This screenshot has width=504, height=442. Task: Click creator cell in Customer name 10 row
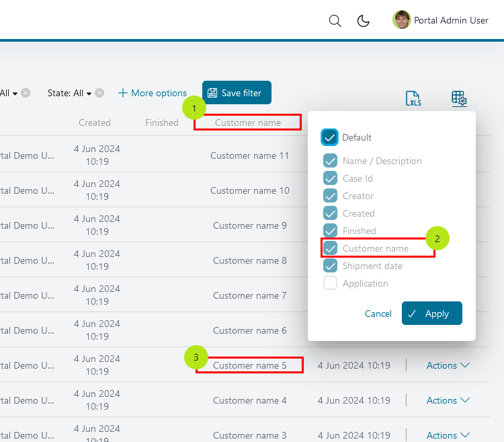(x=28, y=190)
